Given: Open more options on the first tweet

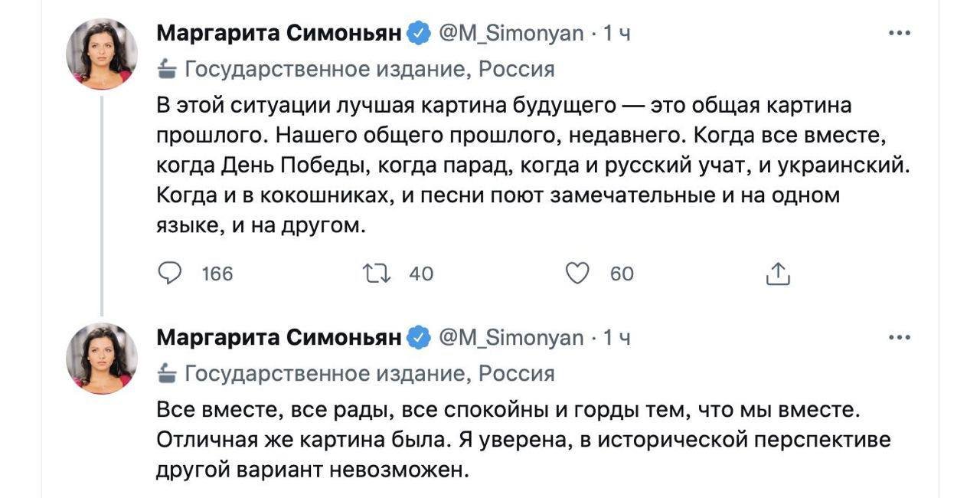Looking at the screenshot, I should click(x=899, y=34).
